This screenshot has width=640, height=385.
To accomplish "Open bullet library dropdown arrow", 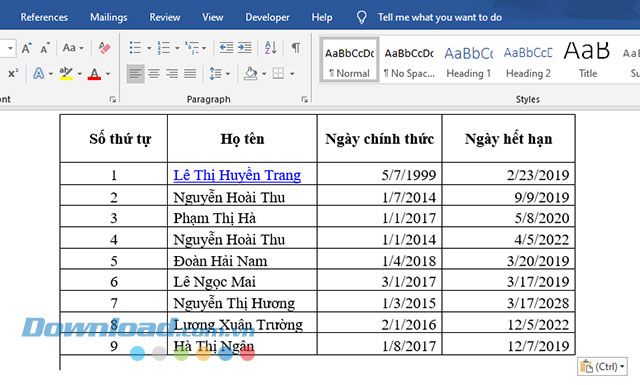I will point(149,48).
